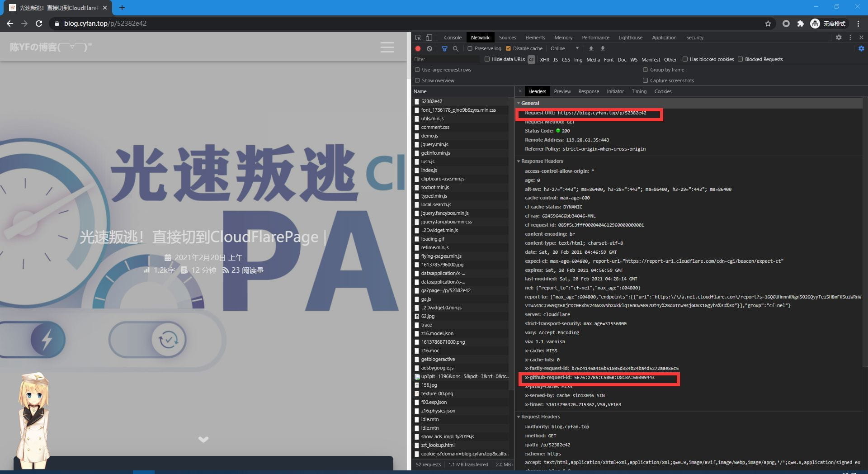This screenshot has width=868, height=474.
Task: Clear the network log
Action: [x=429, y=48]
